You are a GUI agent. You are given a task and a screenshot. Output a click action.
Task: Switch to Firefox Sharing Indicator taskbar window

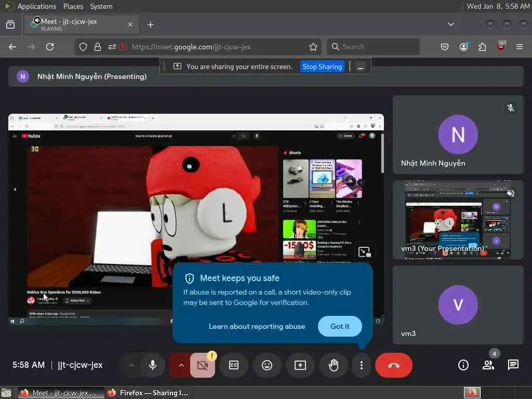click(x=148, y=393)
